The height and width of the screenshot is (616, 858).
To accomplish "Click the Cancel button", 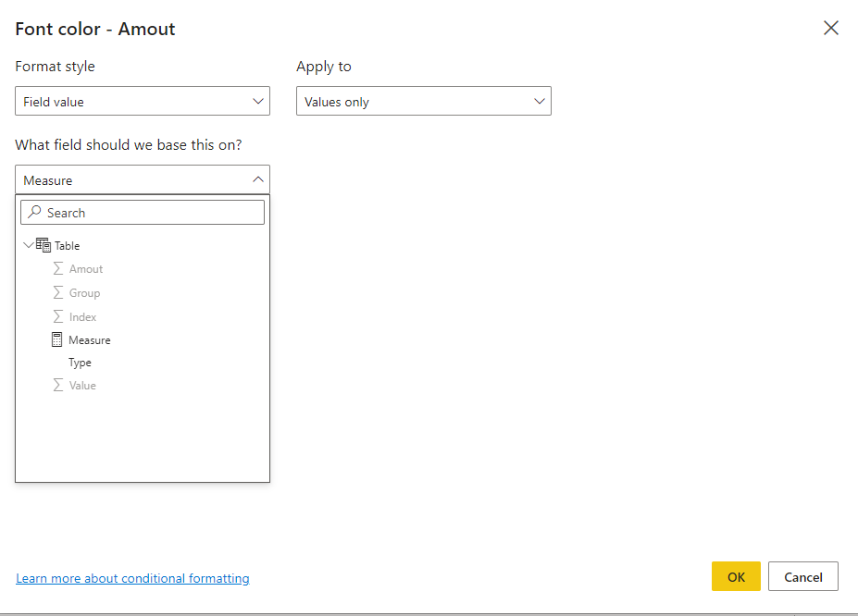I will pos(802,576).
